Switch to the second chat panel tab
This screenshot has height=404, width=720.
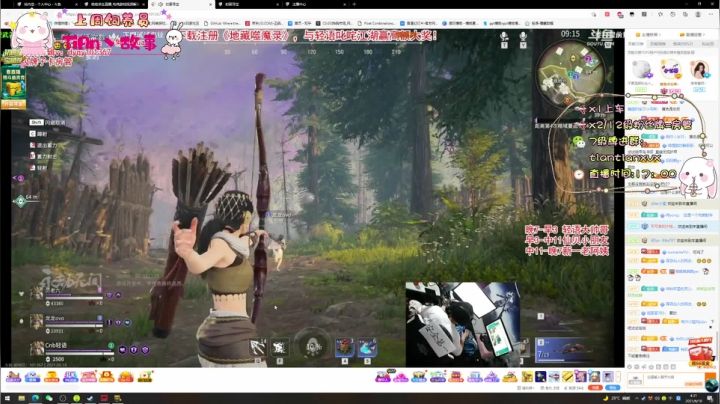tap(658, 44)
